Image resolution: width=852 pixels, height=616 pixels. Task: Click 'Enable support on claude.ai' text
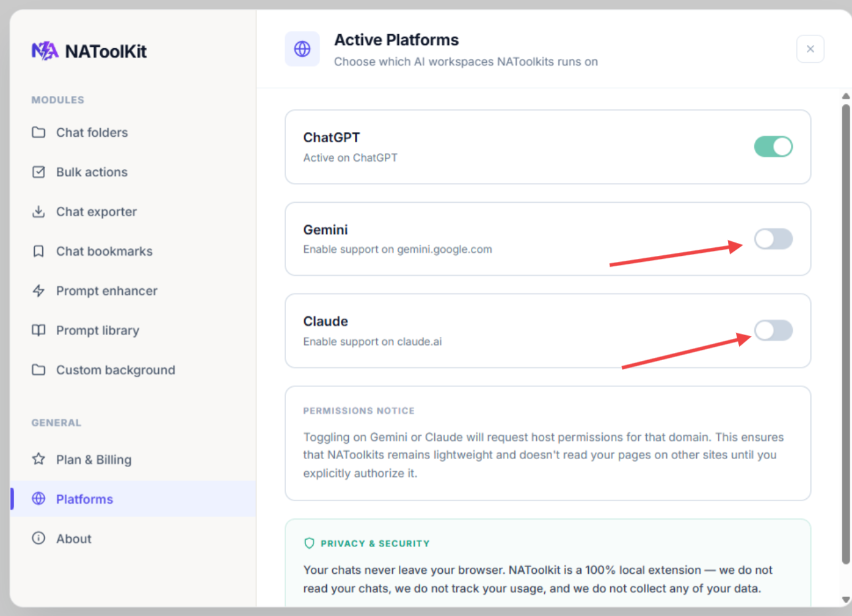[x=373, y=341]
